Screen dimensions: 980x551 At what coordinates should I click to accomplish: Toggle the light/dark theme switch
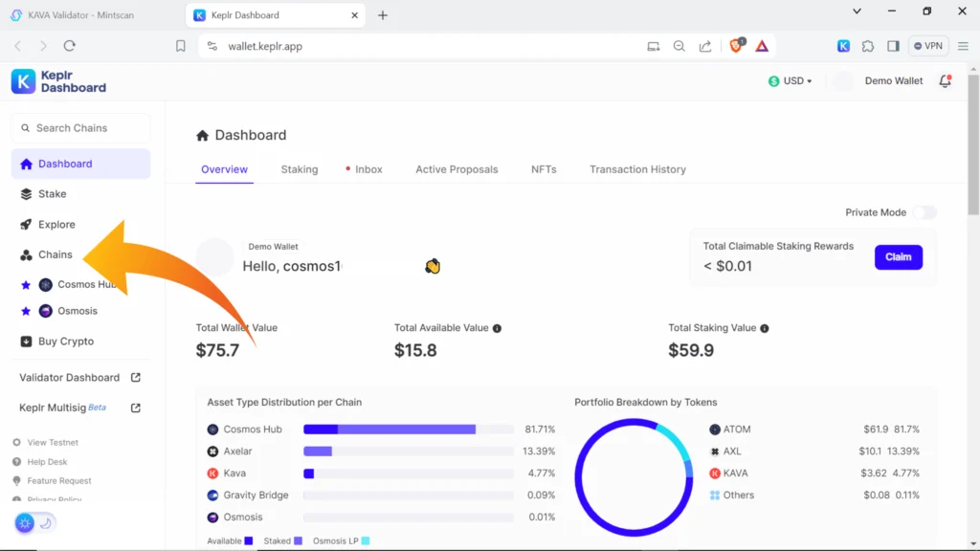(x=35, y=523)
